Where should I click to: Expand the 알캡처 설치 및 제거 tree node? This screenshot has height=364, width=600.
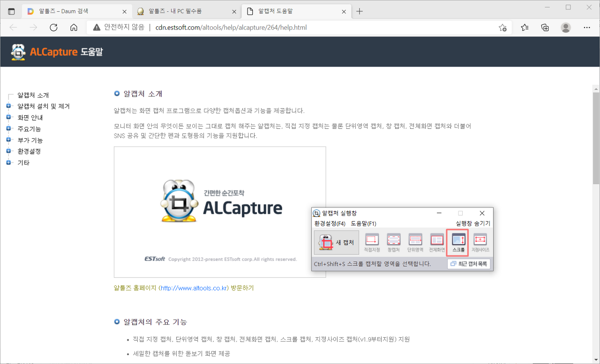tap(8, 106)
